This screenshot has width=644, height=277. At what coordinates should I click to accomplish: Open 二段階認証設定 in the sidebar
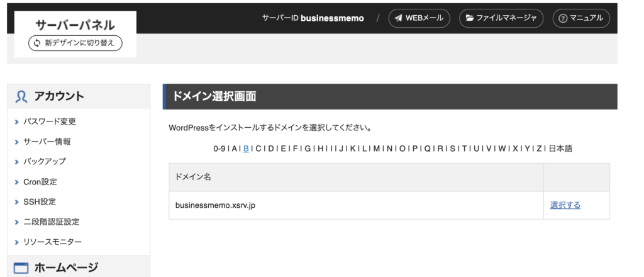[52, 222]
